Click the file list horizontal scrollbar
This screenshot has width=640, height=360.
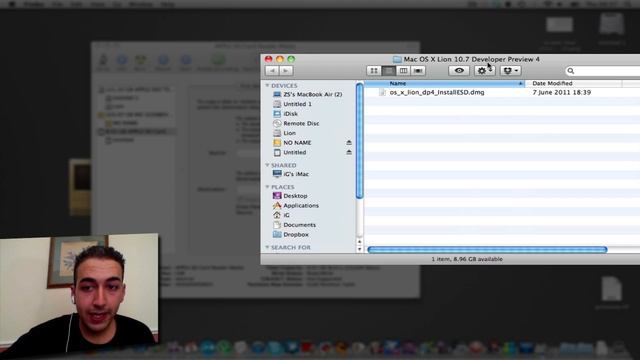point(487,249)
